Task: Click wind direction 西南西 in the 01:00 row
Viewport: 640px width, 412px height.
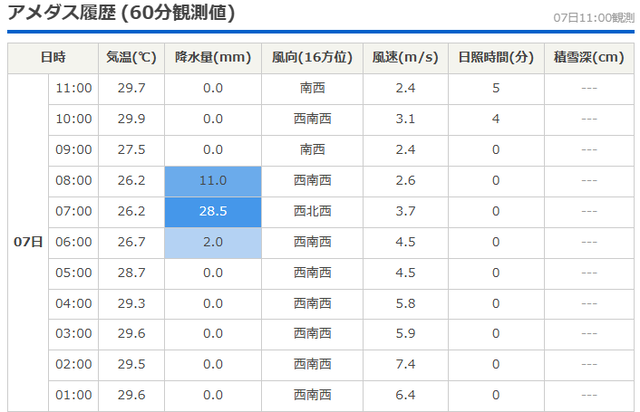Action: click(x=312, y=395)
